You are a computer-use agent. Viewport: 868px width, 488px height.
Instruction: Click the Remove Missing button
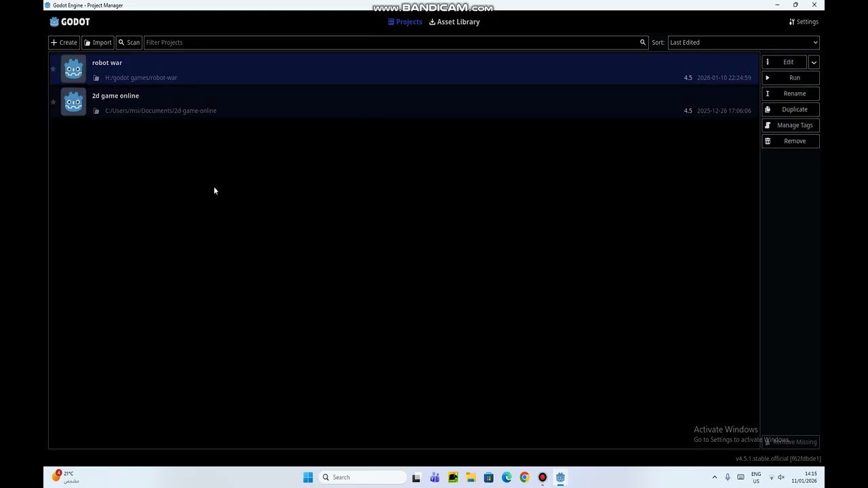coord(791,442)
